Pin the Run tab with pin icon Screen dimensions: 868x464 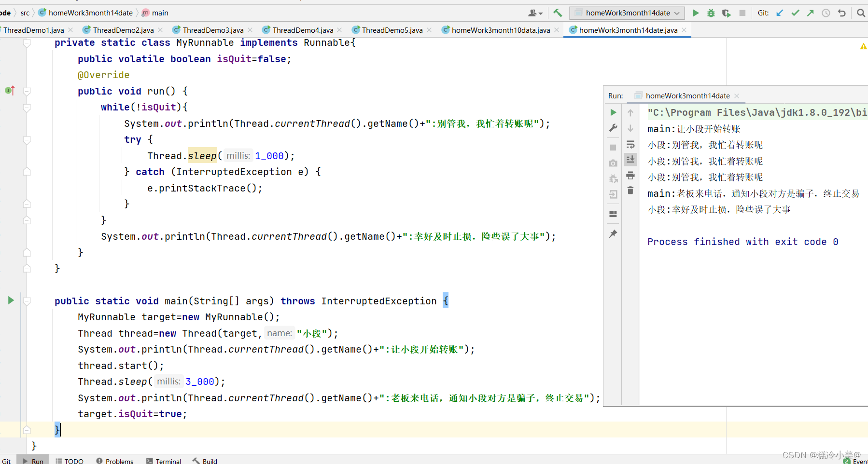pos(613,234)
